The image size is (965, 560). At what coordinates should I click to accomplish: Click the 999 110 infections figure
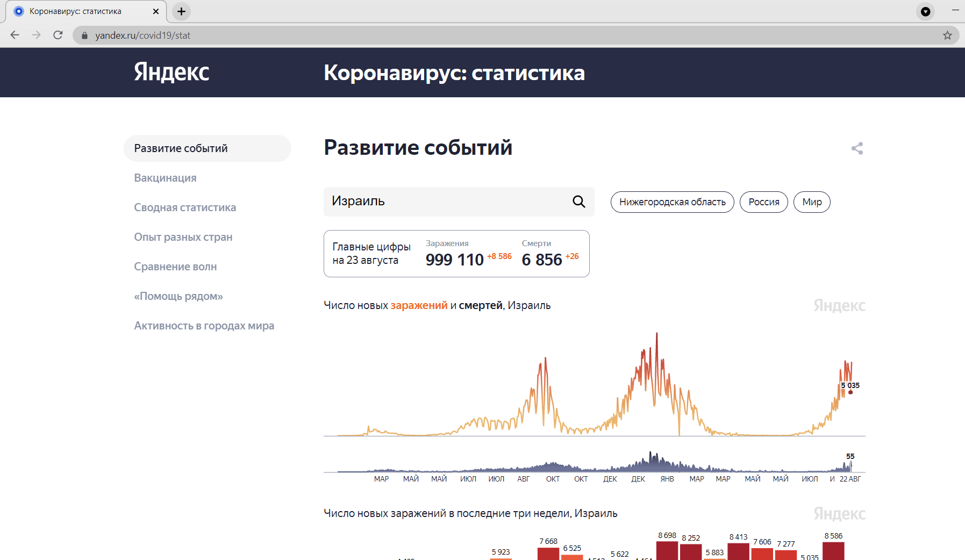coord(454,260)
